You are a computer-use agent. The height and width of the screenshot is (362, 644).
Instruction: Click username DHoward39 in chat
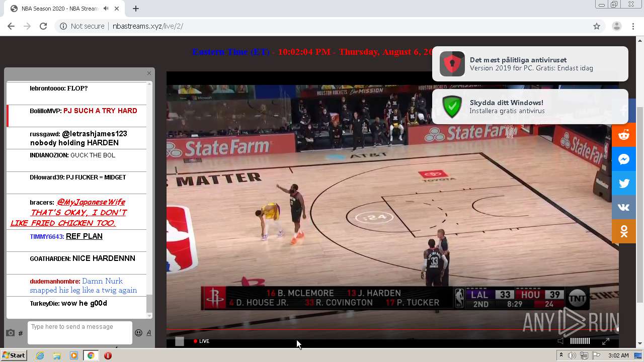coord(47,177)
